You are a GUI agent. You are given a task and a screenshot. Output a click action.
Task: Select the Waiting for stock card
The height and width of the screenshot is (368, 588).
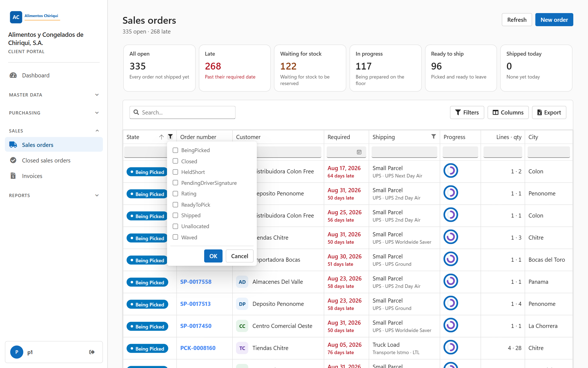click(x=310, y=68)
